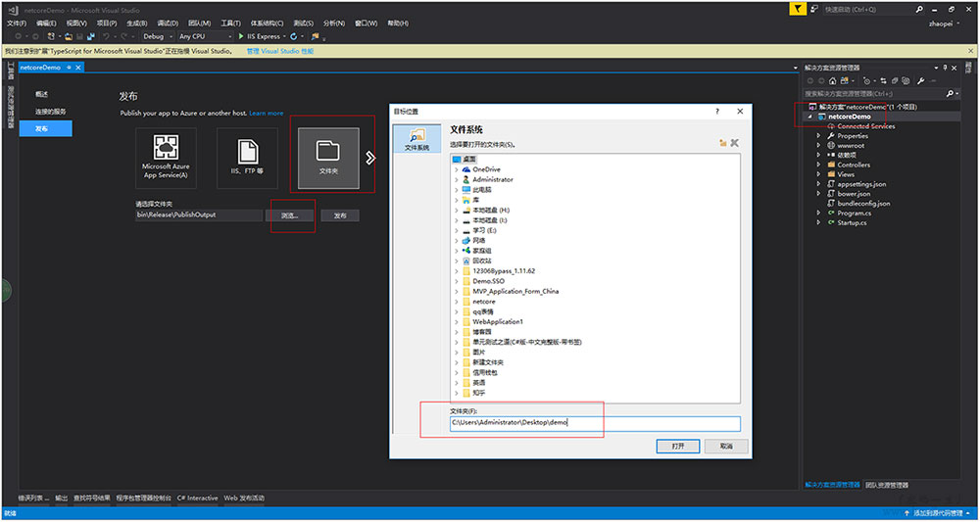Click the delete X icon in dialog
Image resolution: width=980 pixels, height=522 pixels.
click(734, 143)
